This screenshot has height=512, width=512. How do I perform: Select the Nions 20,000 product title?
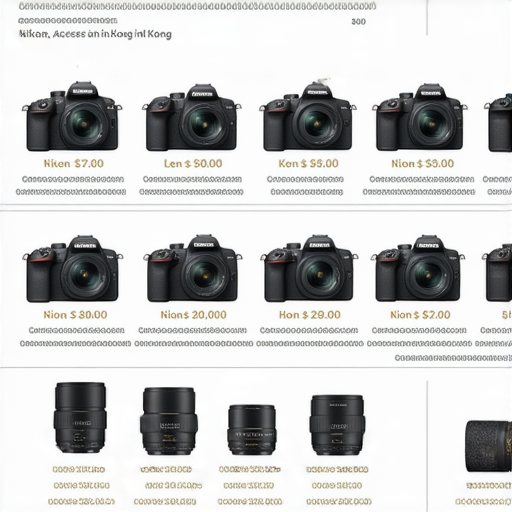point(193,315)
